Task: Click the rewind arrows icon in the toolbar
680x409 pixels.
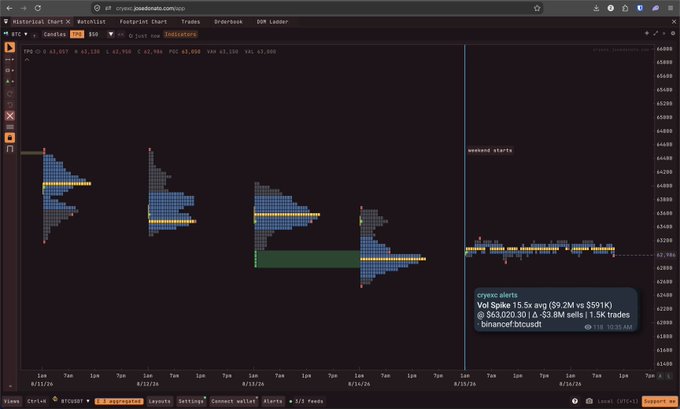Action: (x=121, y=34)
